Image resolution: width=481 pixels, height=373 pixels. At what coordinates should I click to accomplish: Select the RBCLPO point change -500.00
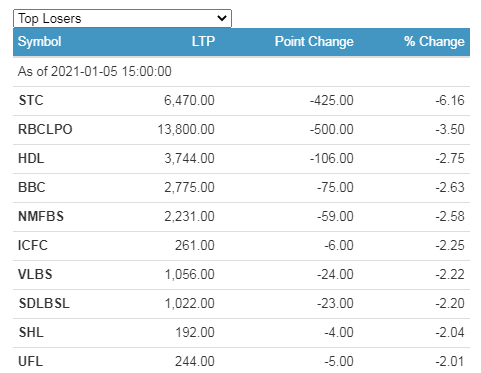coord(332,129)
